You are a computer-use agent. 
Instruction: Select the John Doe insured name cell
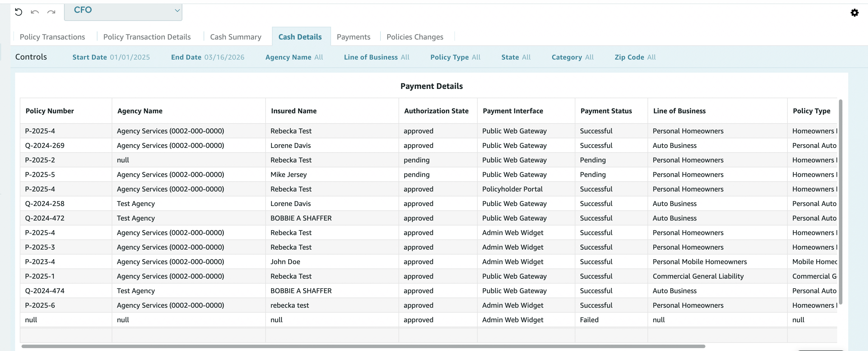(x=285, y=262)
